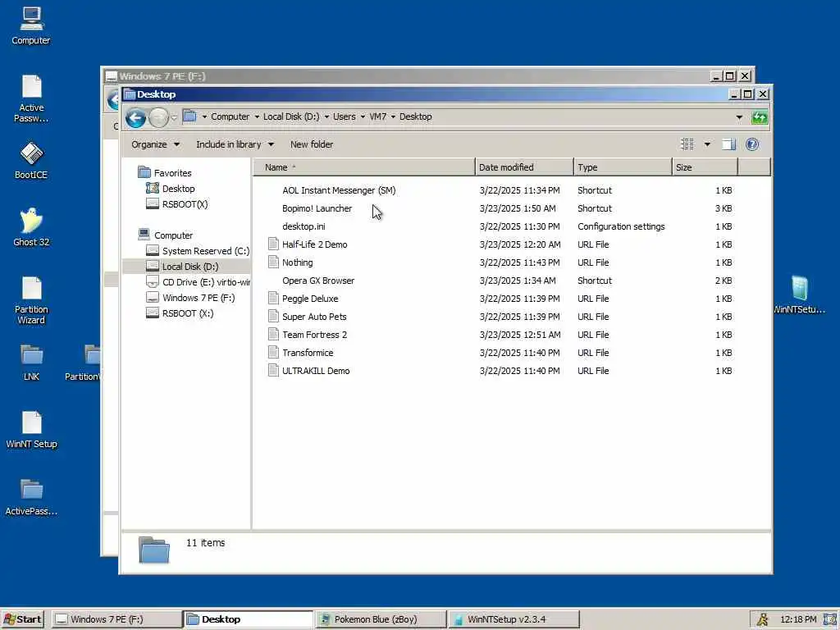Open the Computer desktop icon
840x630 pixels.
(x=31, y=25)
